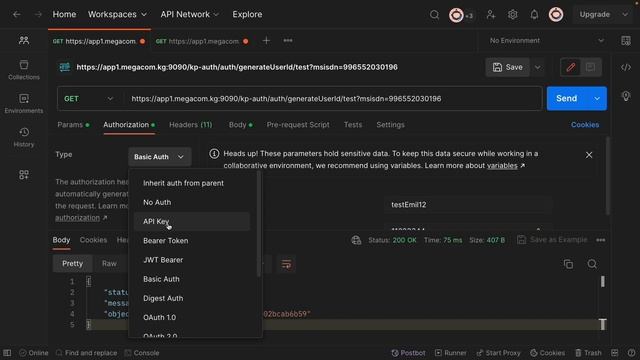Copy the response body with copy icon
This screenshot has width=640, height=360.
point(568,264)
